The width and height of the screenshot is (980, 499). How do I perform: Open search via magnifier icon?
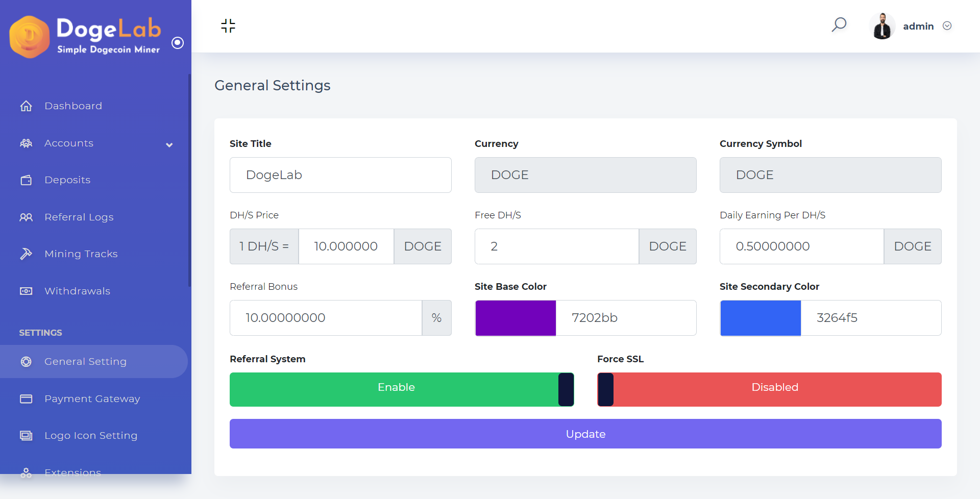click(x=839, y=25)
